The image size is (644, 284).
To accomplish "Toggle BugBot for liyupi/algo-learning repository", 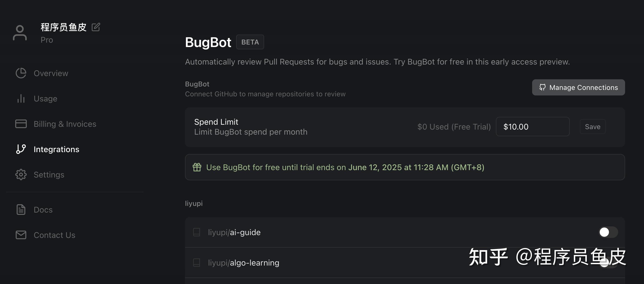I will click(x=608, y=263).
